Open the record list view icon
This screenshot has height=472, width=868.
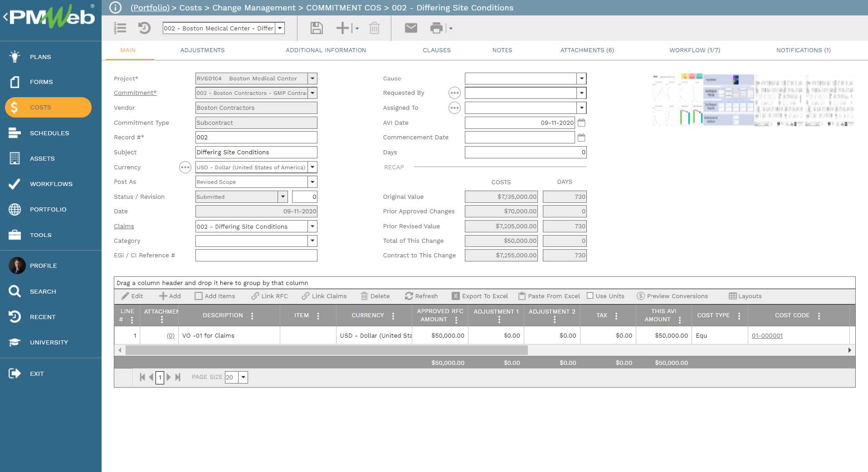(x=120, y=28)
